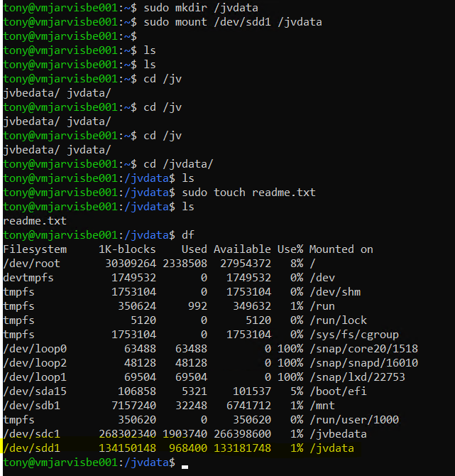Click the '/dev/loop1' filesystem name
The height and width of the screenshot is (476, 455).
(x=35, y=377)
